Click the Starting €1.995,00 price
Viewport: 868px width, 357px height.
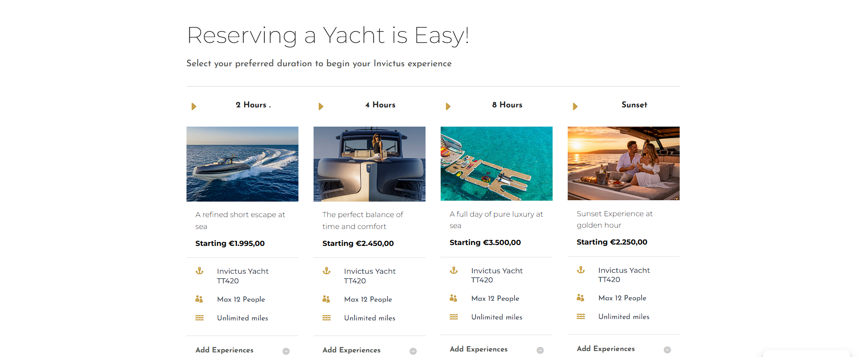tap(230, 244)
